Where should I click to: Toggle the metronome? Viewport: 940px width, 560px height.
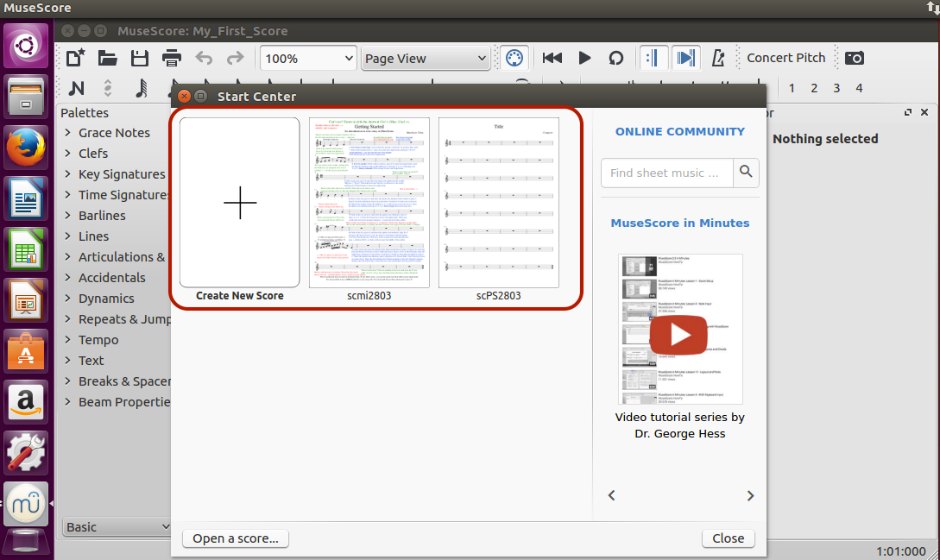(x=718, y=58)
